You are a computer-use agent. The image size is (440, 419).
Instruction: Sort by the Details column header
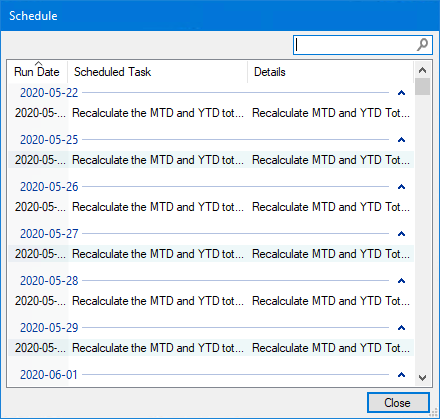[x=330, y=72]
